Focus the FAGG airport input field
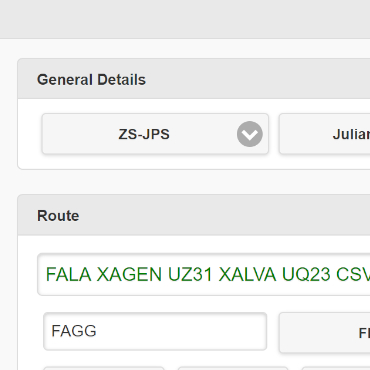This screenshot has height=370, width=370. (x=155, y=331)
